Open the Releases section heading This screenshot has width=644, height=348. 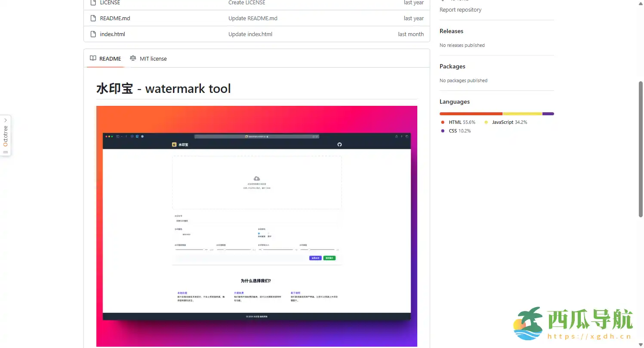451,31
